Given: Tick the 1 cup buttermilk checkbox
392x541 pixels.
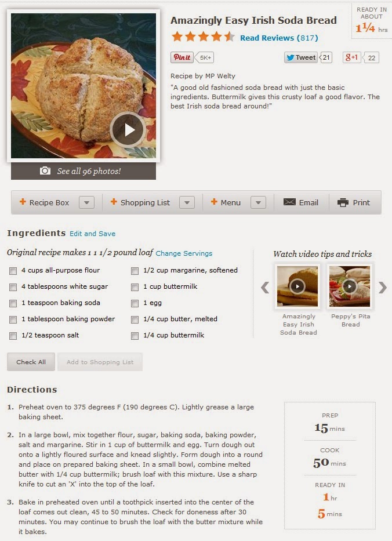Looking at the screenshot, I should [x=135, y=287].
